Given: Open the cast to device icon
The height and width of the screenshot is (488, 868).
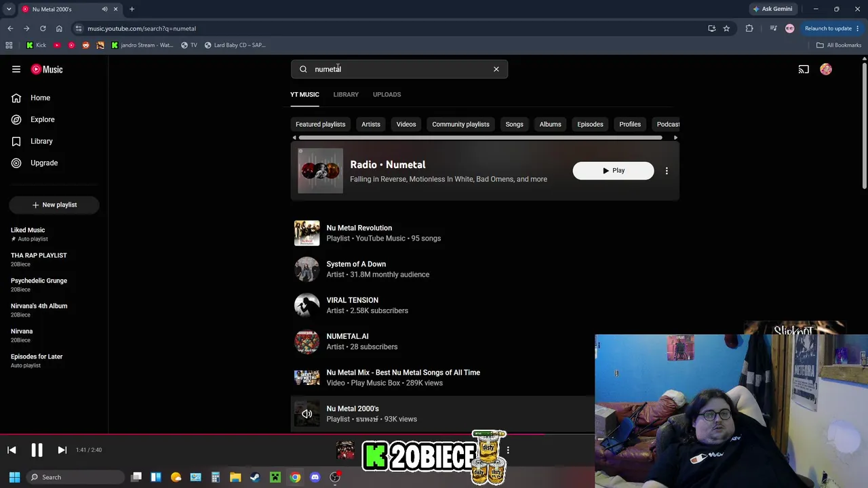Looking at the screenshot, I should tap(804, 69).
